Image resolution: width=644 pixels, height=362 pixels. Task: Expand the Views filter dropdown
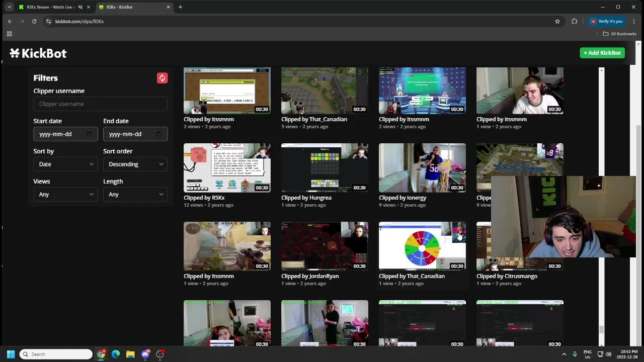click(x=65, y=195)
